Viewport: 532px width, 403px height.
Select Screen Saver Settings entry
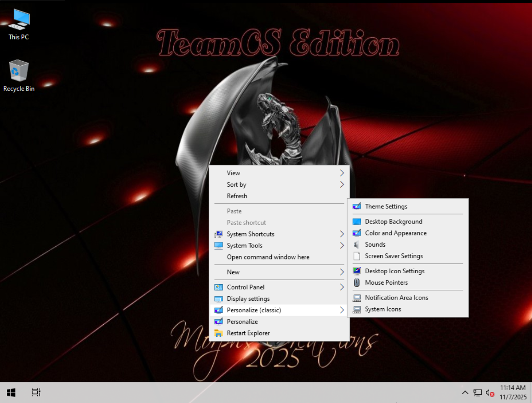pyautogui.click(x=394, y=256)
